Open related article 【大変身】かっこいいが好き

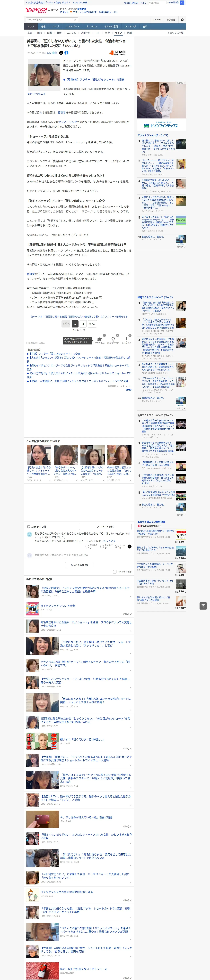(79, 359)
